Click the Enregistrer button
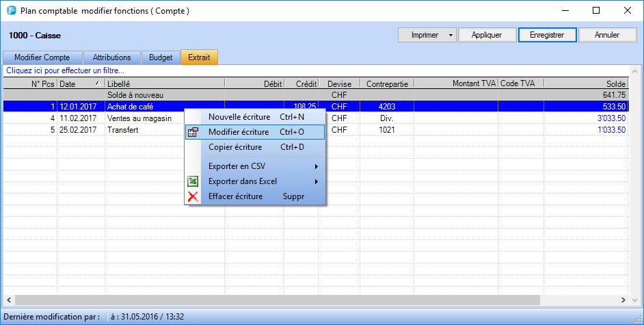 point(547,35)
